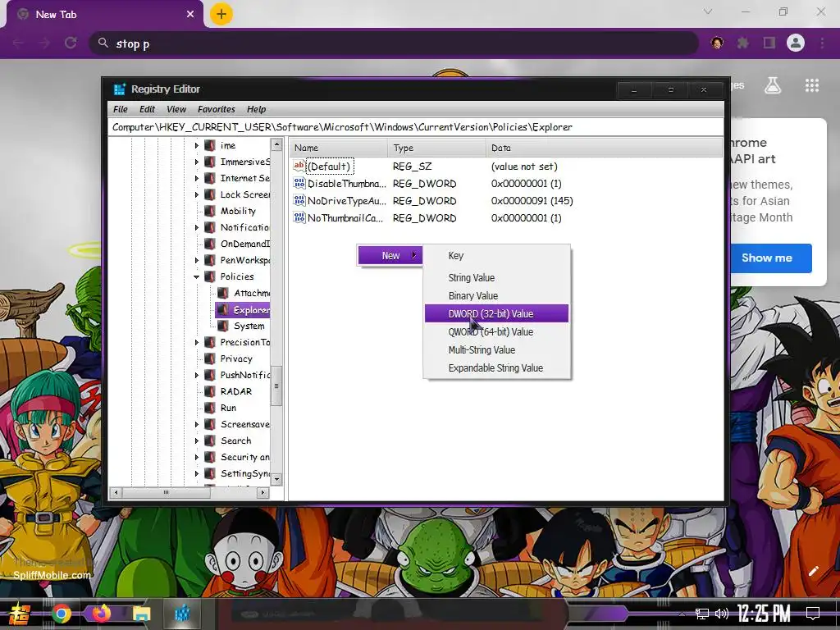Choose Key in the New submenu

click(496, 256)
